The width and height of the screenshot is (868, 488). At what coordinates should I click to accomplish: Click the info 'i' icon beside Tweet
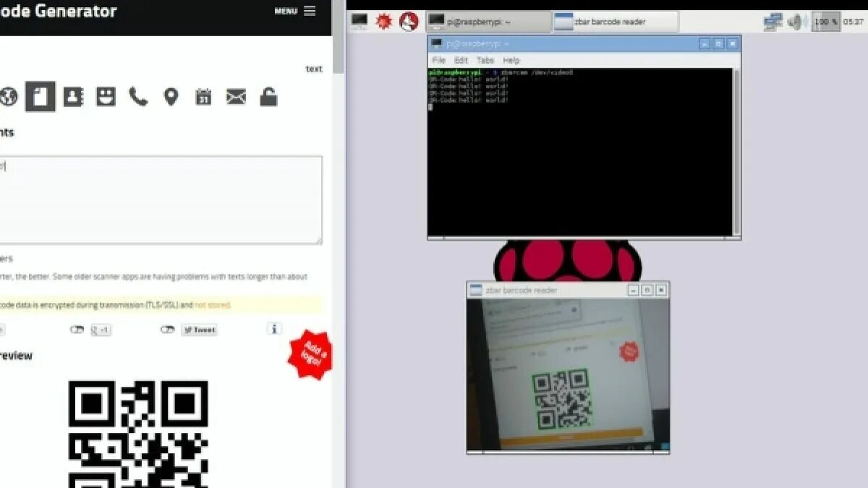coord(274,329)
